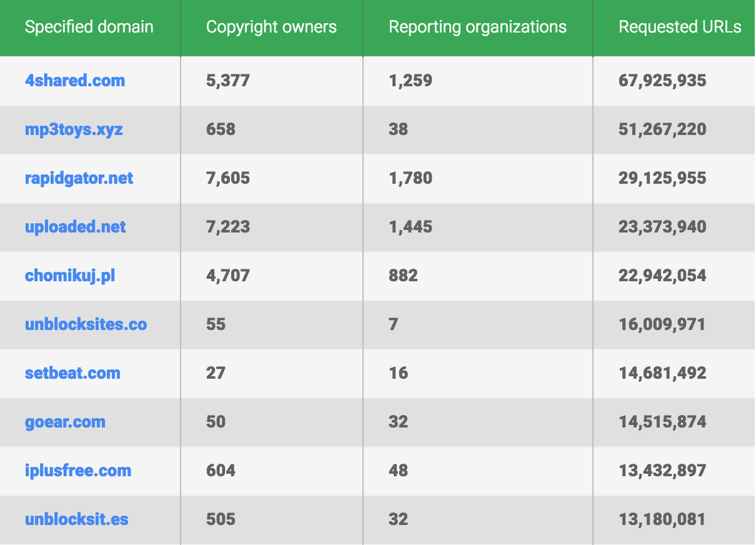Open the unblocksites.co domain link
The height and width of the screenshot is (545, 756).
coord(86,324)
